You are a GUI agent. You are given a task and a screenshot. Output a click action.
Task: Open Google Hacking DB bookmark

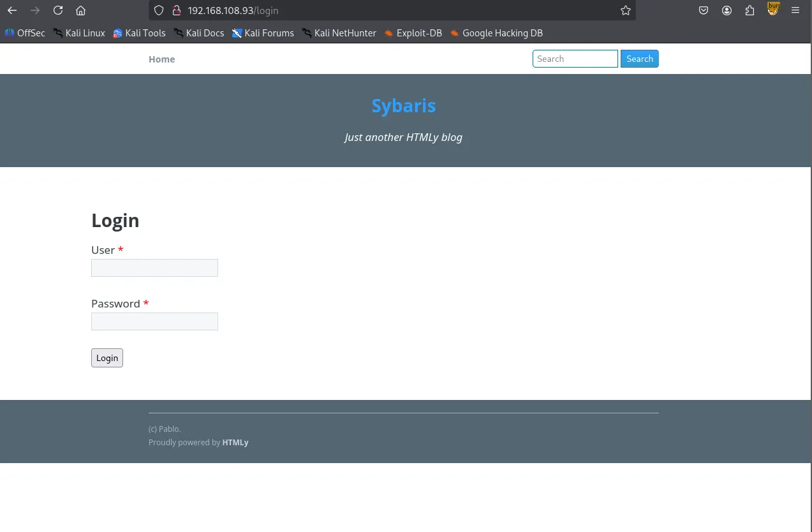pos(496,33)
